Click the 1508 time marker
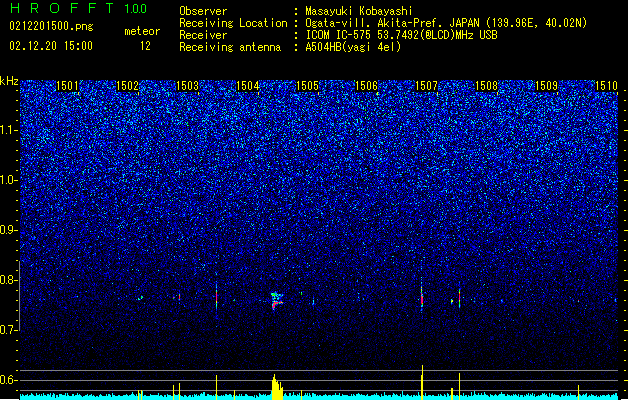 (x=486, y=86)
